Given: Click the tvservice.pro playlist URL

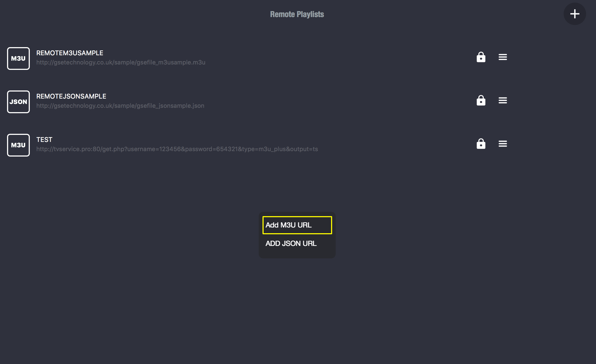Looking at the screenshot, I should (x=177, y=149).
